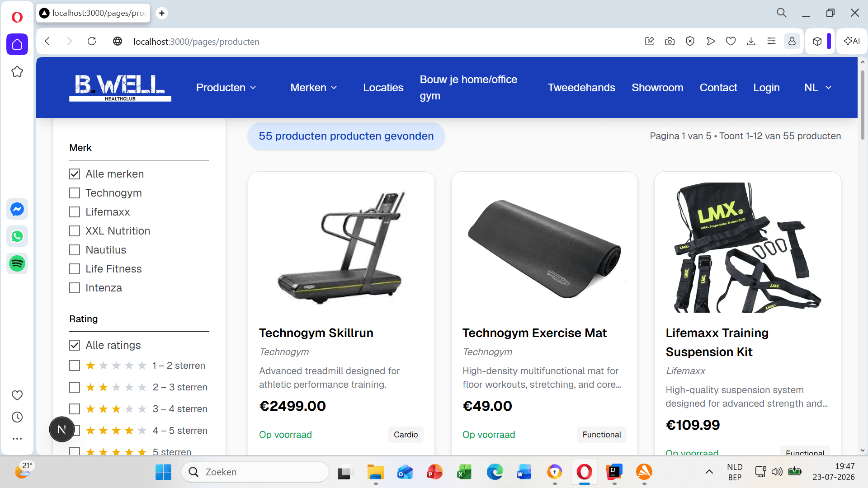Check the XXL Nutrition brand filter
The height and width of the screenshot is (488, 868).
tap(75, 231)
